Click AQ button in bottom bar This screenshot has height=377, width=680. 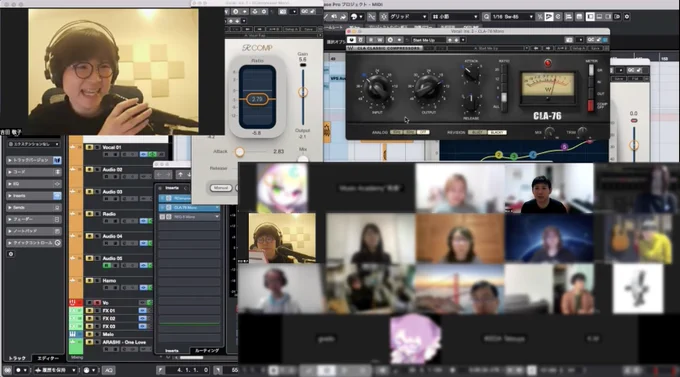click(109, 370)
